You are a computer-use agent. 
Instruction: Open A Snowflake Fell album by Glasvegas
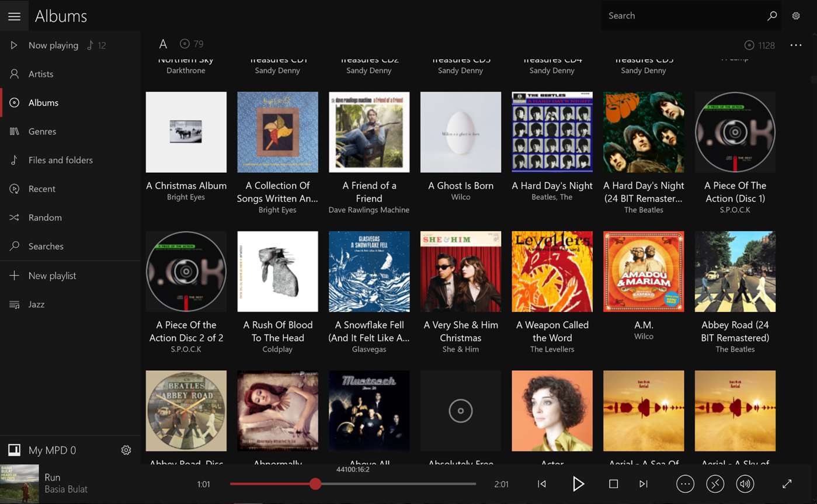pos(369,272)
